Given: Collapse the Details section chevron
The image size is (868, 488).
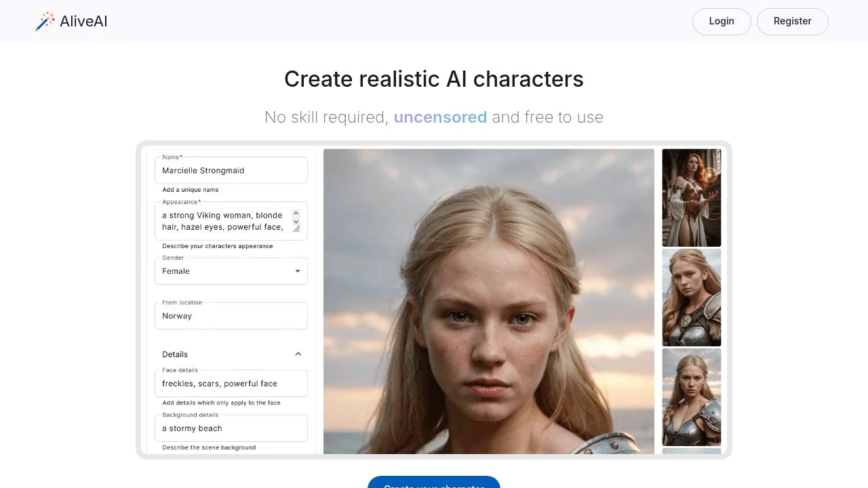Looking at the screenshot, I should click(298, 354).
